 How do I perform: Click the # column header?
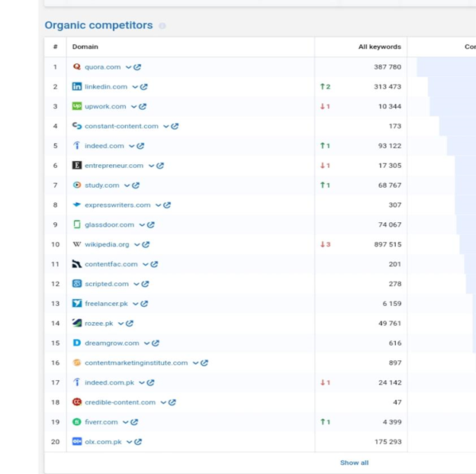(x=55, y=47)
